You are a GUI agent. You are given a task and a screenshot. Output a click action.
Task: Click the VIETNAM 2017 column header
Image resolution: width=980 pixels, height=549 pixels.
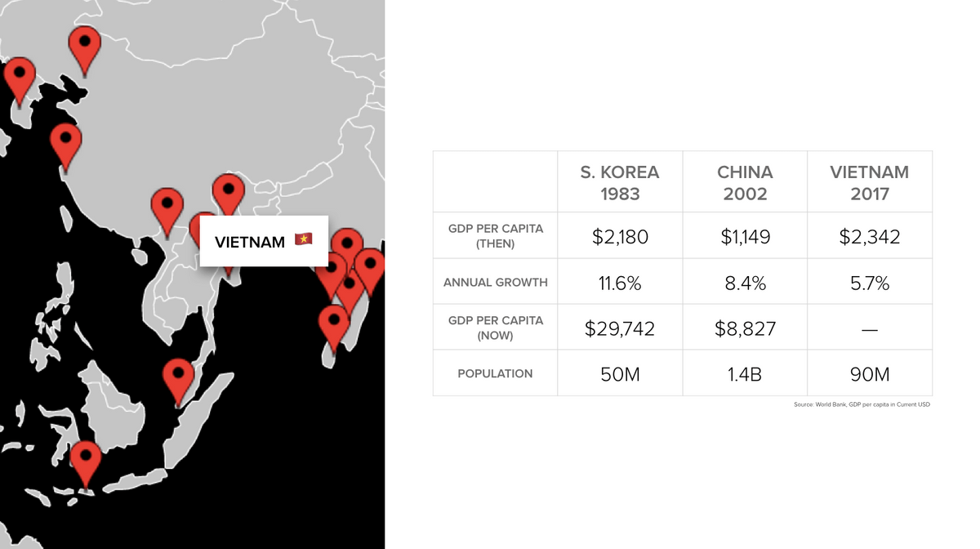[870, 182]
